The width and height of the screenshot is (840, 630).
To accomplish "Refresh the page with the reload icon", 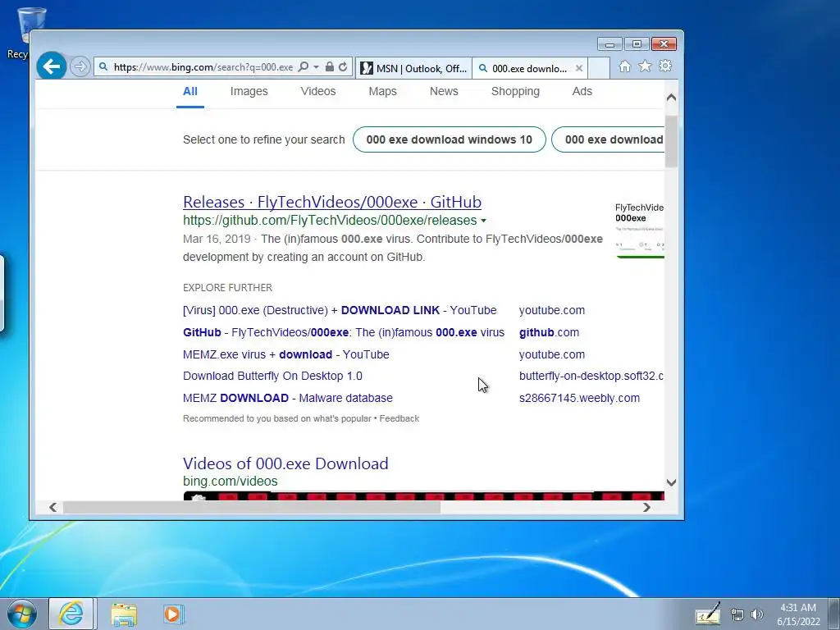I will click(343, 67).
